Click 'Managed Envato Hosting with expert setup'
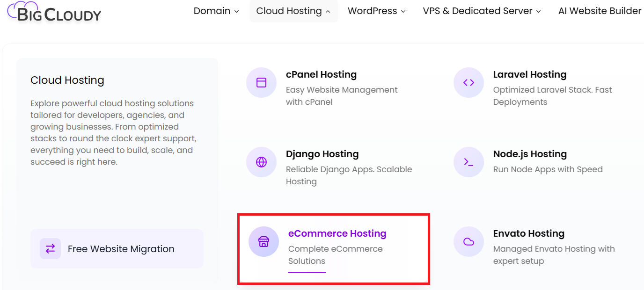 (x=554, y=255)
